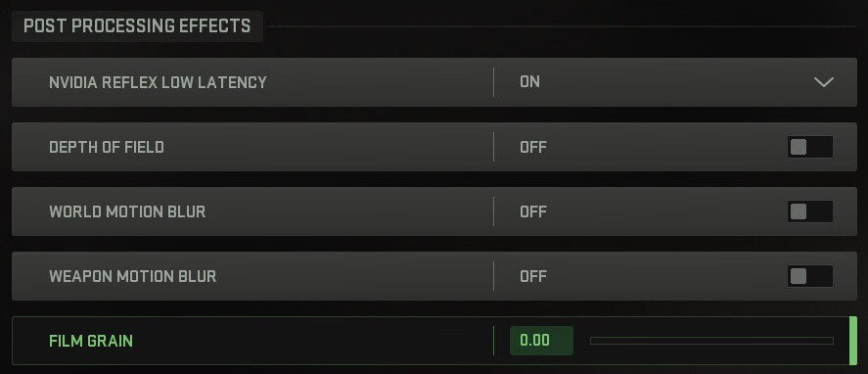Toggle the Depth of Field switch
Viewport: 868px width, 374px height.
(x=810, y=147)
